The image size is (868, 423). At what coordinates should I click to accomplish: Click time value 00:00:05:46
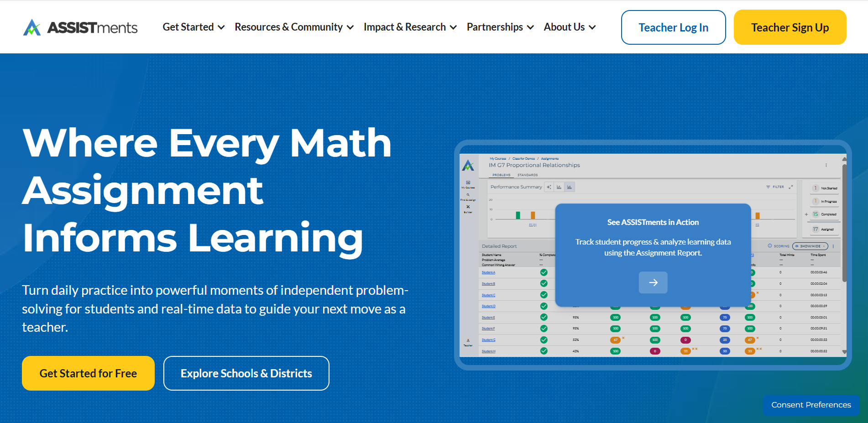tap(819, 272)
